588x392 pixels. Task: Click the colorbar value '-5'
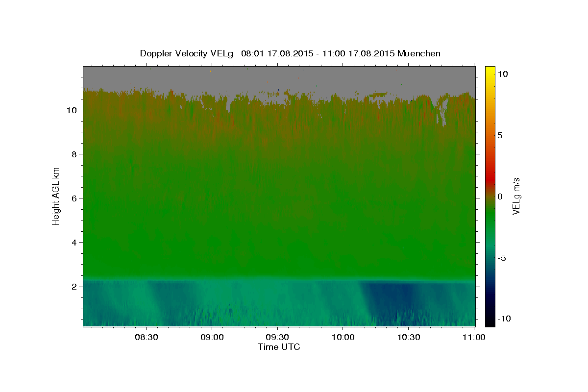click(501, 258)
